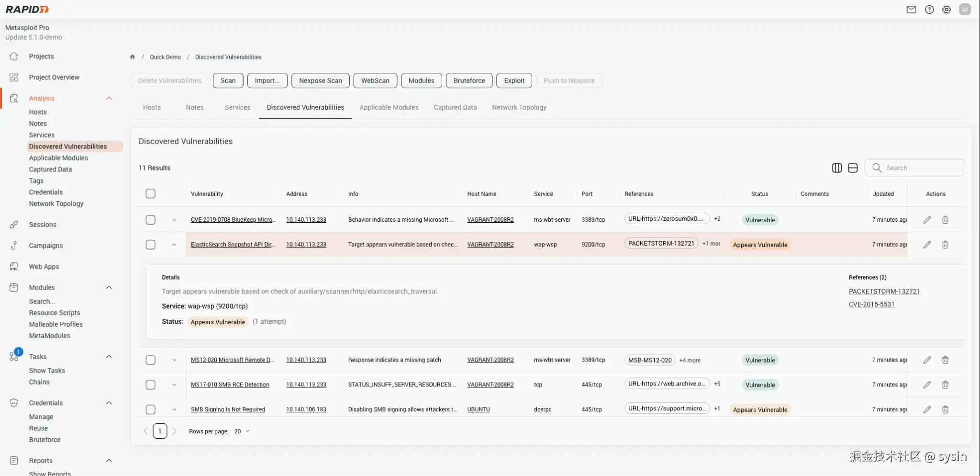Expand the MS12-020 row details
980x476 pixels.
coord(174,360)
